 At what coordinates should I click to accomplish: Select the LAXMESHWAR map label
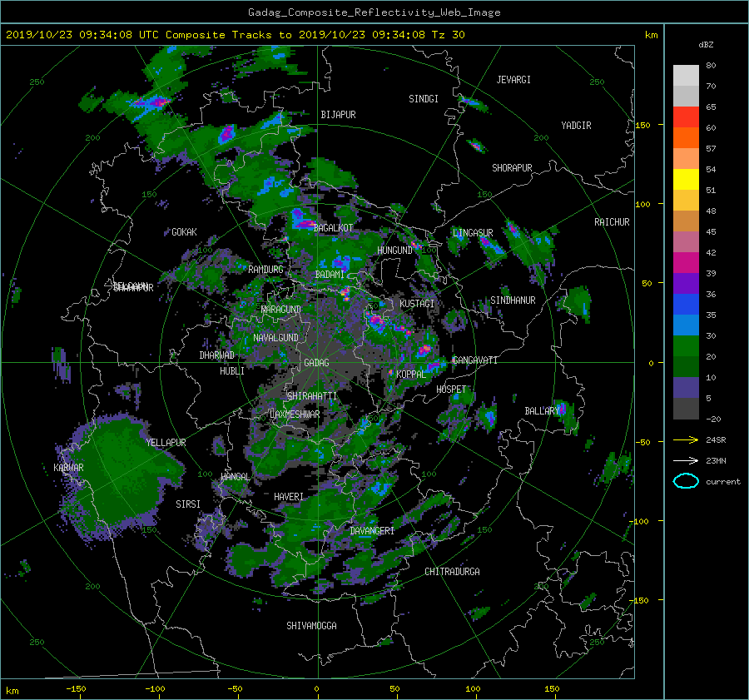coord(295,415)
